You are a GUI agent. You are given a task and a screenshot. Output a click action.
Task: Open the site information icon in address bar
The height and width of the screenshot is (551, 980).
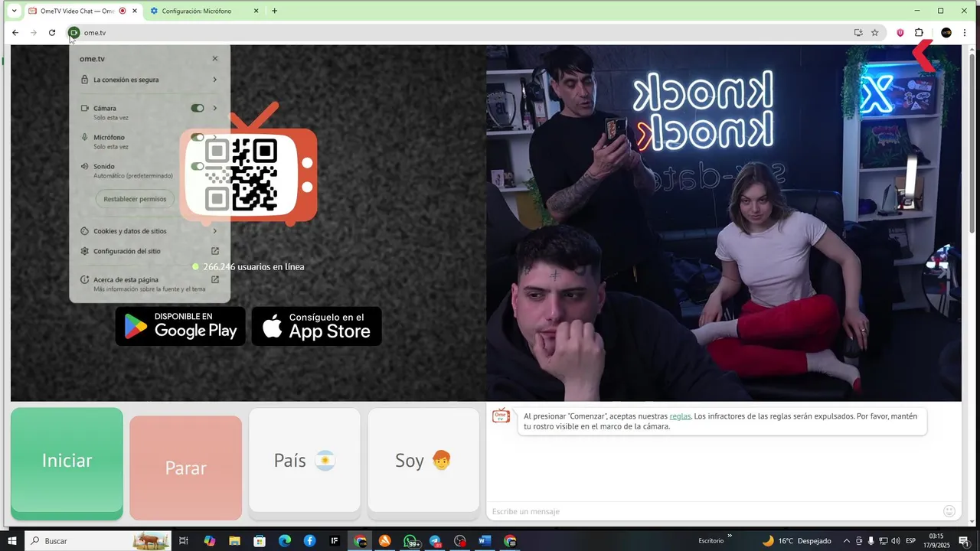(x=73, y=33)
